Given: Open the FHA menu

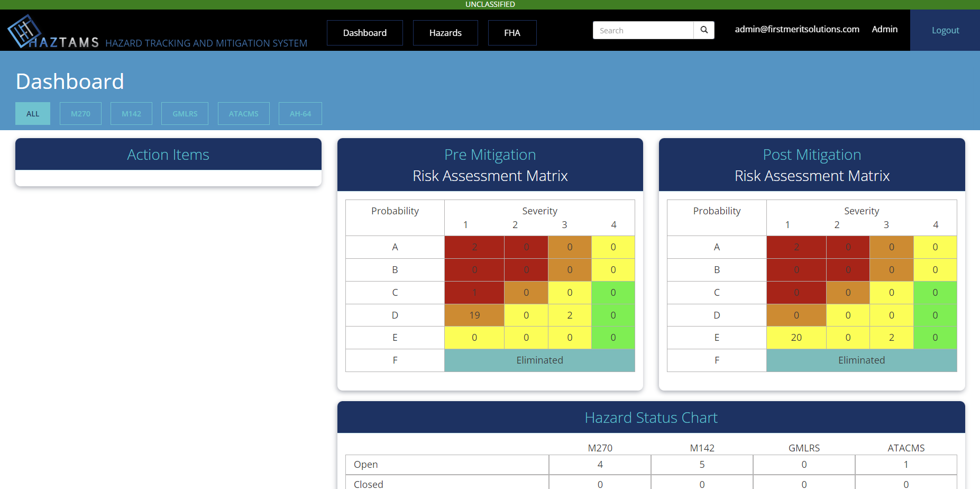Looking at the screenshot, I should pyautogui.click(x=512, y=33).
